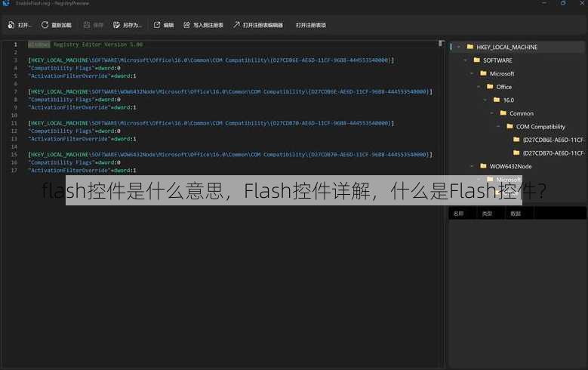588x370 pixels.
Task: Sort values by 名称 column header
Action: click(x=458, y=214)
